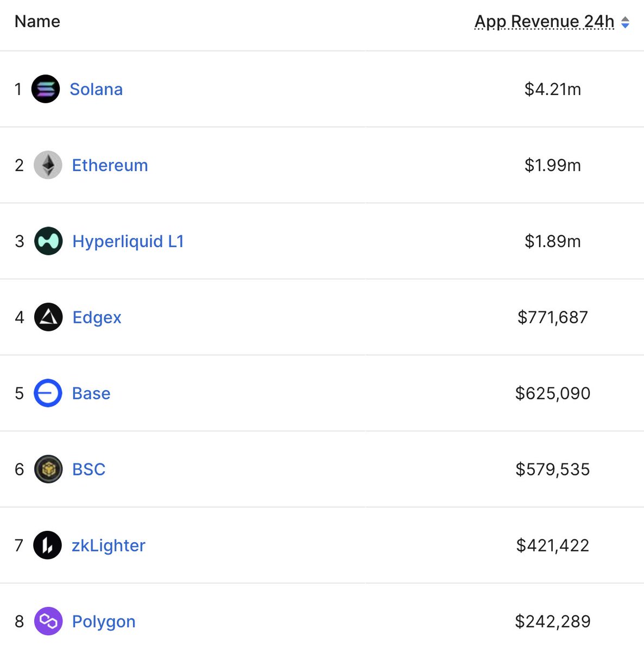Select the $579,535 revenue value
Viewport: 644px width, 652px height.
click(x=553, y=469)
